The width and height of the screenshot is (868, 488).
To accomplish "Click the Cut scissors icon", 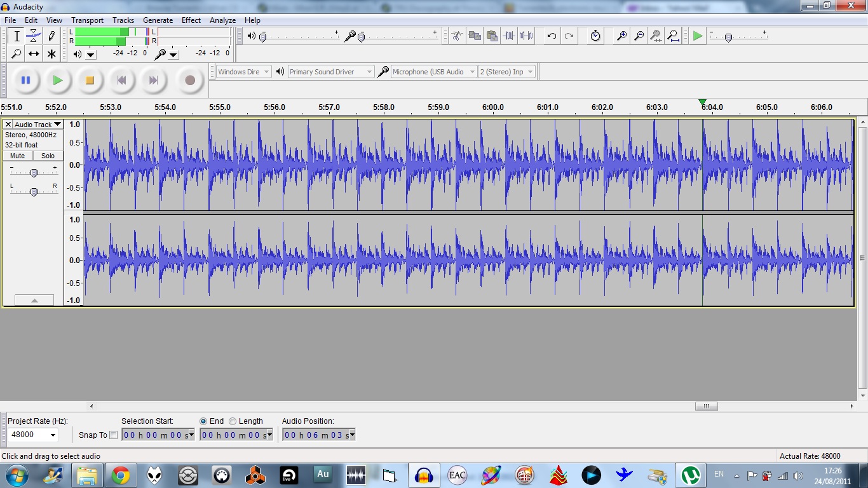I will coord(456,36).
